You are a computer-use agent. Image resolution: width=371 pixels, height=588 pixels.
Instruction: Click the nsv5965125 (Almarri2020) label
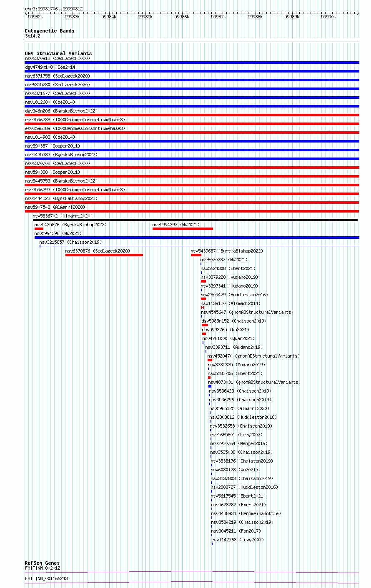(240, 408)
